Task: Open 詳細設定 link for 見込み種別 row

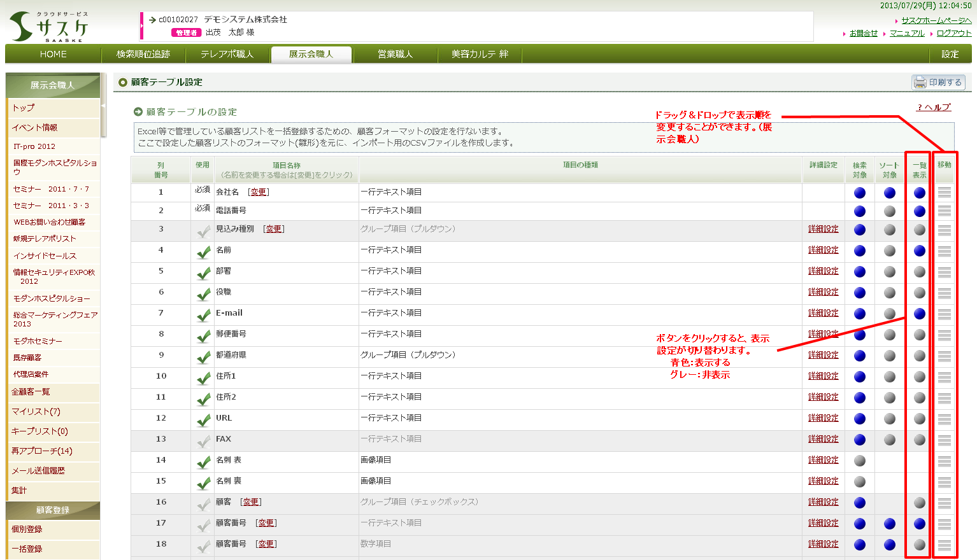Action: point(823,229)
